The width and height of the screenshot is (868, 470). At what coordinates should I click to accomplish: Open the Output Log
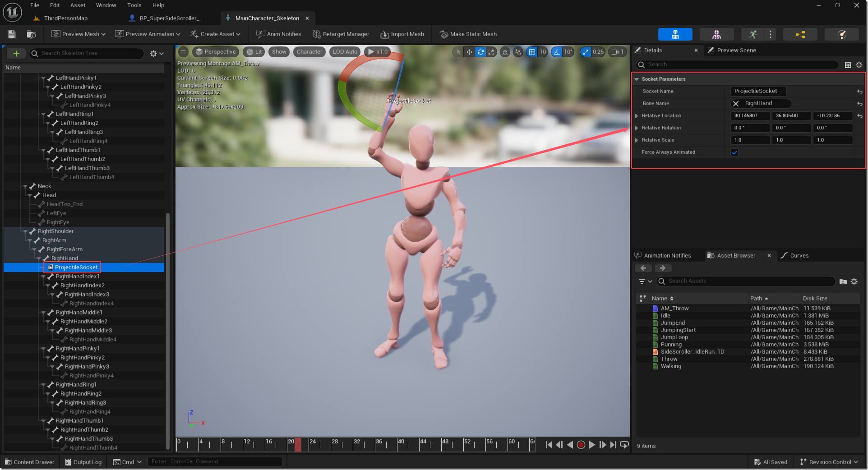[x=83, y=462]
